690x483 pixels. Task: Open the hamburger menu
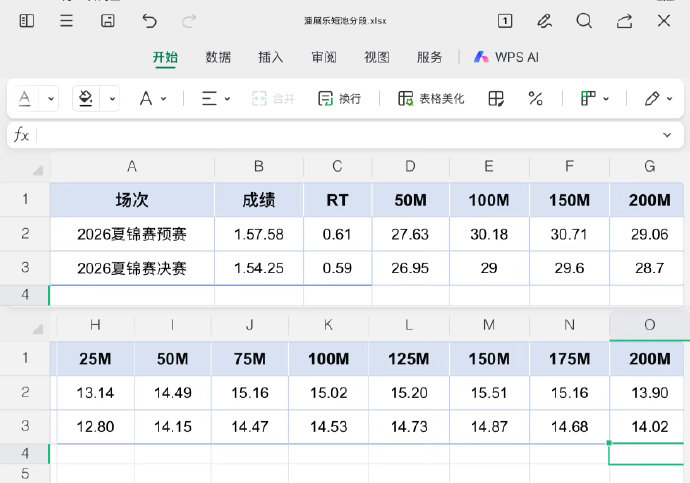click(66, 21)
